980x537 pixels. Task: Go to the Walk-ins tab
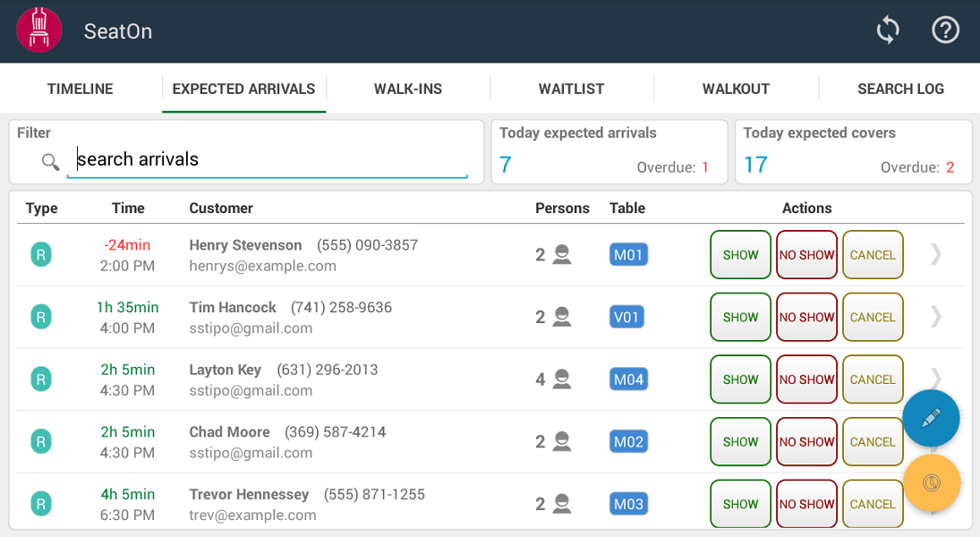pyautogui.click(x=408, y=89)
